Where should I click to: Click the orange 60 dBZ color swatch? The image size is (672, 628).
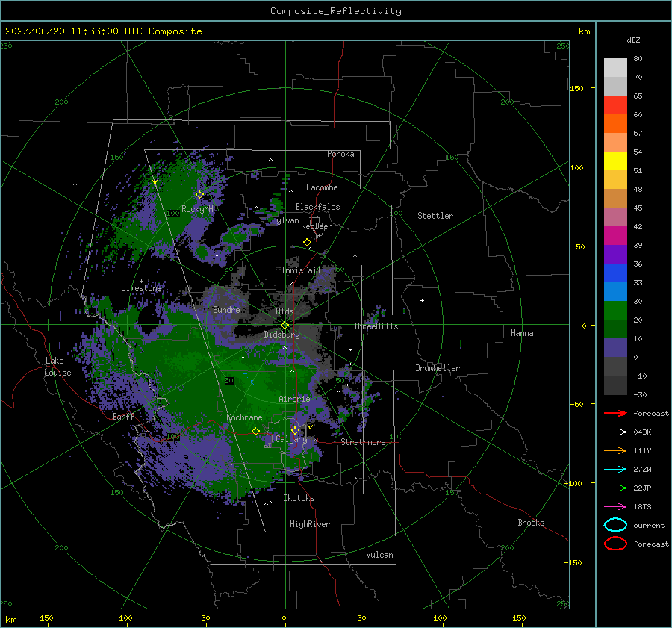[x=615, y=123]
